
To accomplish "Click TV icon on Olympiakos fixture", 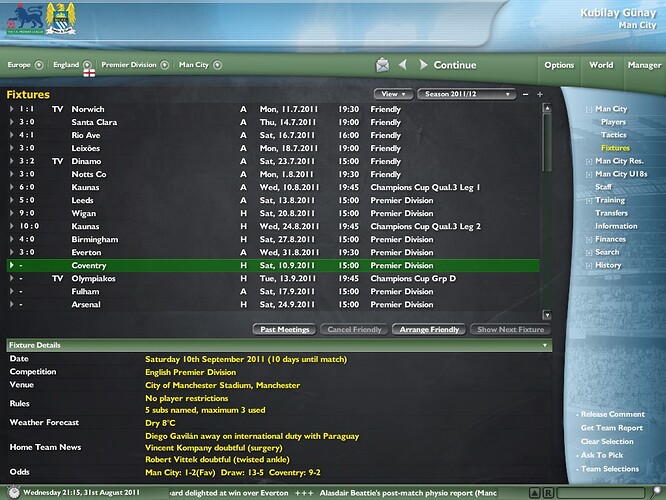I will pos(57,278).
